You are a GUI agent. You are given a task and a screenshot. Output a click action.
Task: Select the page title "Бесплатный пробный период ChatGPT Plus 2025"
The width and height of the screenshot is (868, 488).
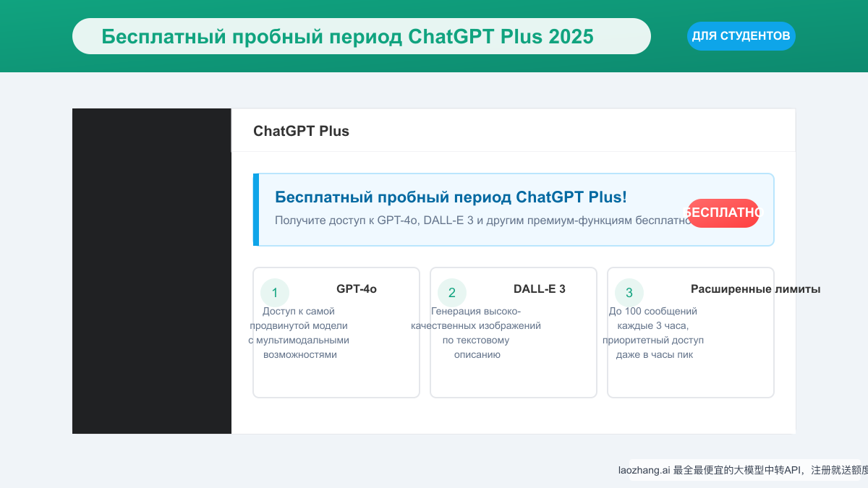click(x=361, y=35)
